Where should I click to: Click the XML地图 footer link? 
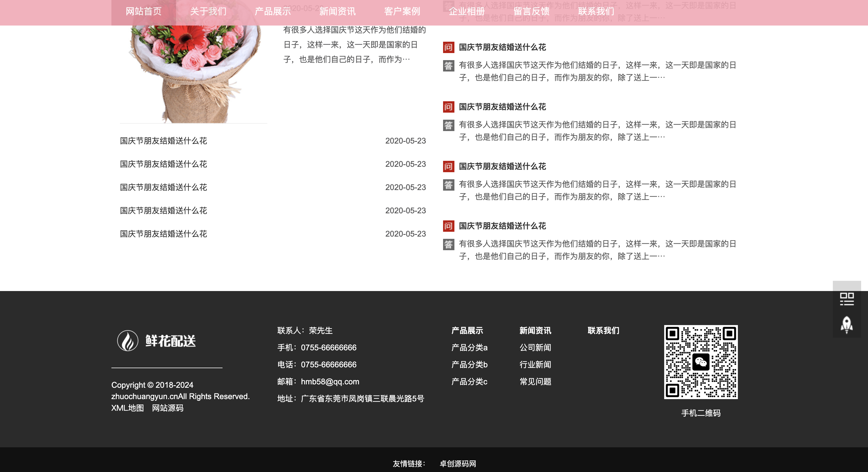[127, 408]
